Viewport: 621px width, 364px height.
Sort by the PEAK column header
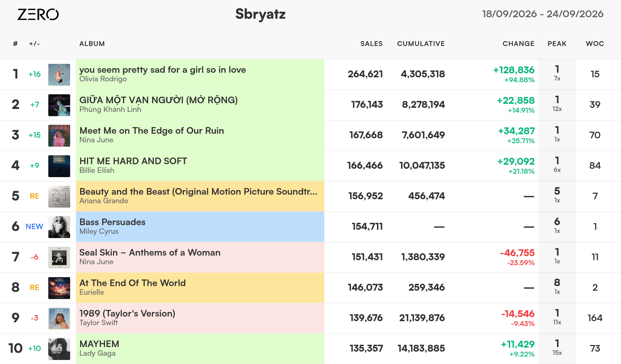pos(557,44)
